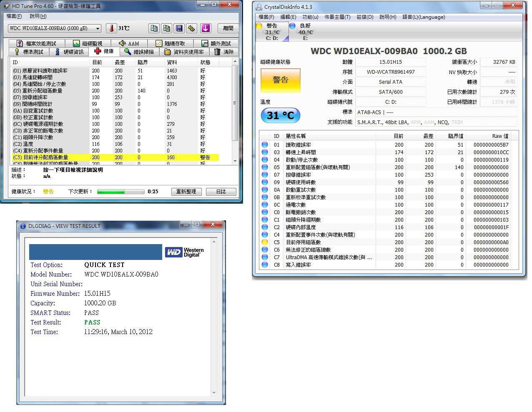This screenshot has height=412, width=532.
Task: Select the 硬碟使用時數 row in CrystalDiskInfo
Action: point(386,182)
